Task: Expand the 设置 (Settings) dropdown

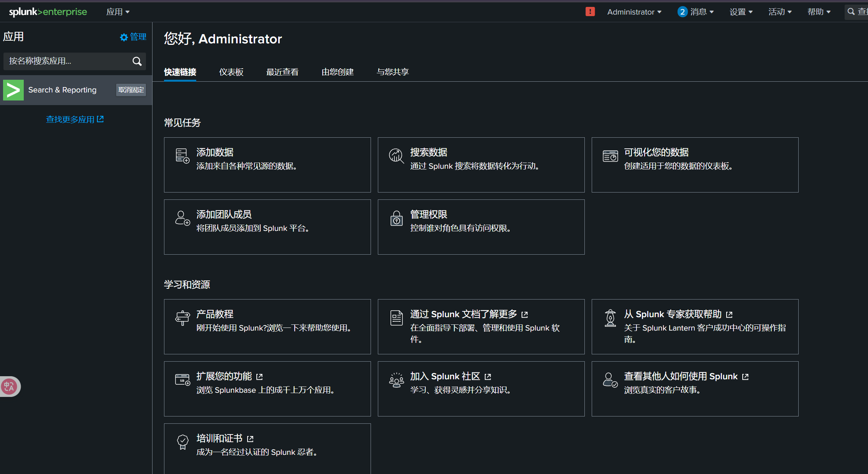Action: [x=741, y=12]
